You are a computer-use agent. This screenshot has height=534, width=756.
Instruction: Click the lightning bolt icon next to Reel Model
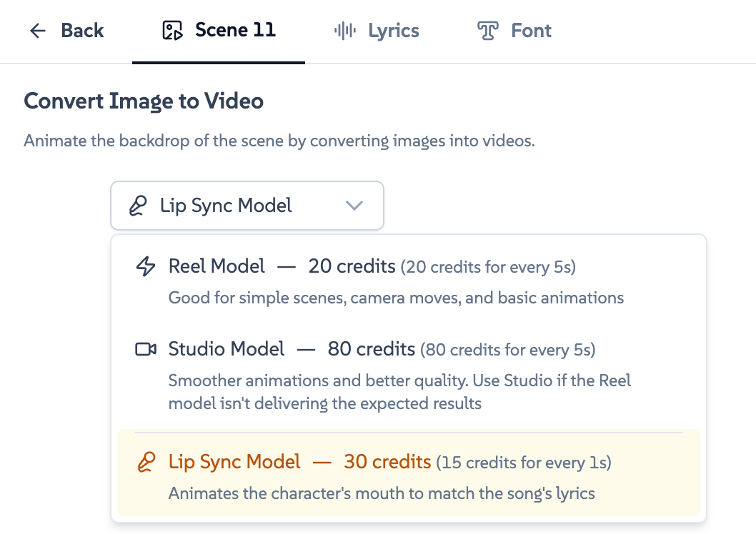tap(145, 265)
